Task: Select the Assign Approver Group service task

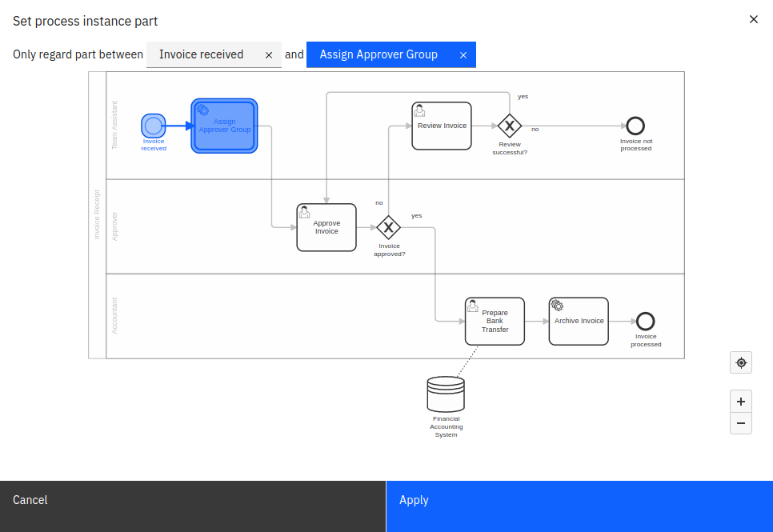Action: tap(224, 126)
